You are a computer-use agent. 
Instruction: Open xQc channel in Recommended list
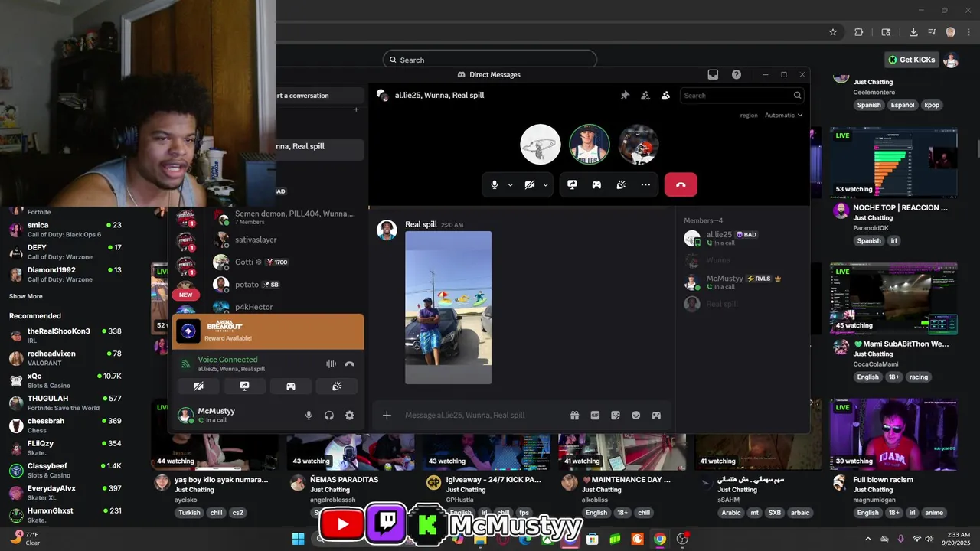point(65,380)
